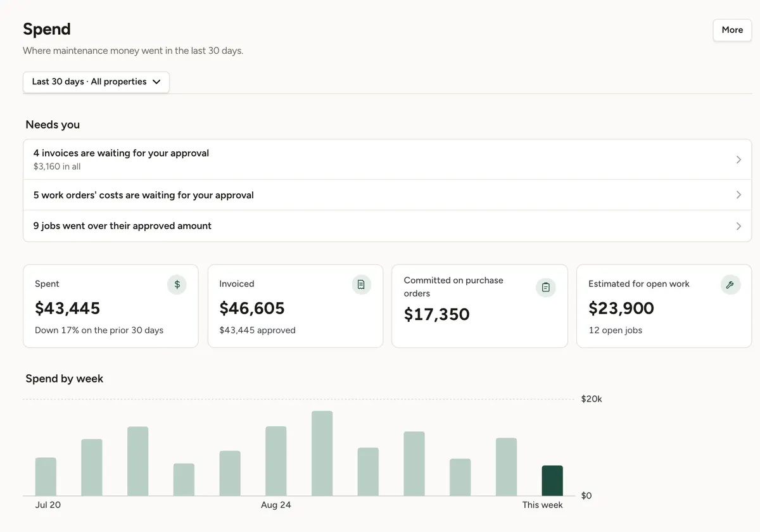Expand chevron on the work orders' costs row
The height and width of the screenshot is (532, 760).
coord(738,195)
